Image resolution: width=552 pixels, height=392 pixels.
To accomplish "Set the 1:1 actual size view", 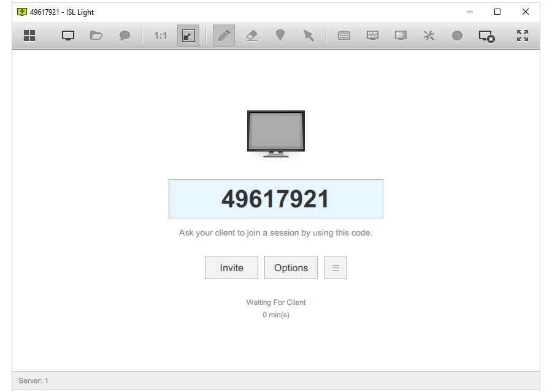I will (160, 36).
